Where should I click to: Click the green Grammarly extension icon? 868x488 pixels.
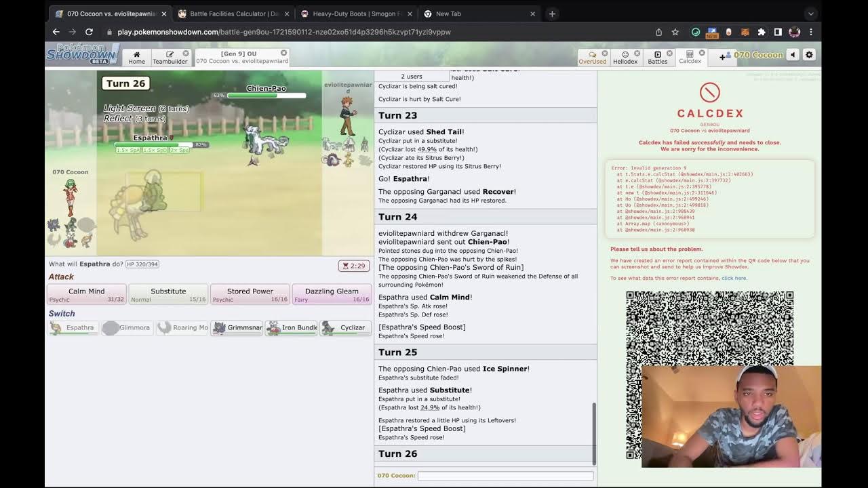pos(696,32)
